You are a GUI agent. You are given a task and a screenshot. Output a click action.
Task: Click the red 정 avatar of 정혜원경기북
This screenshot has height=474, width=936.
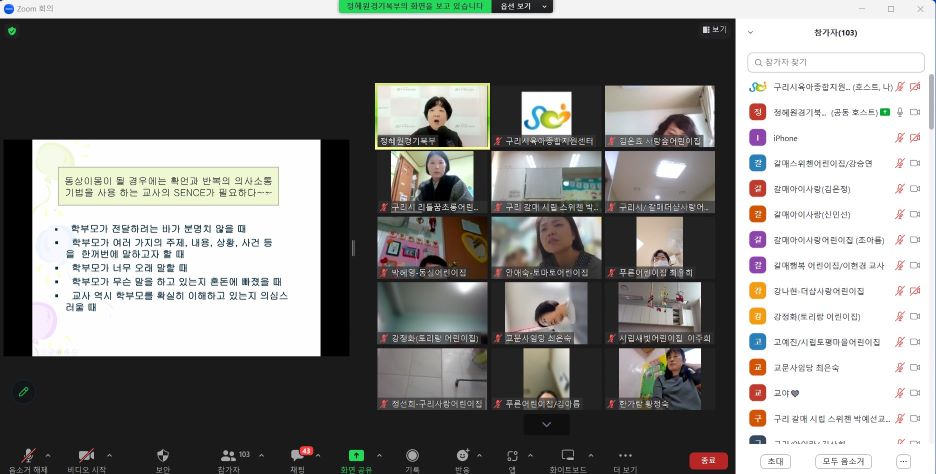point(758,112)
